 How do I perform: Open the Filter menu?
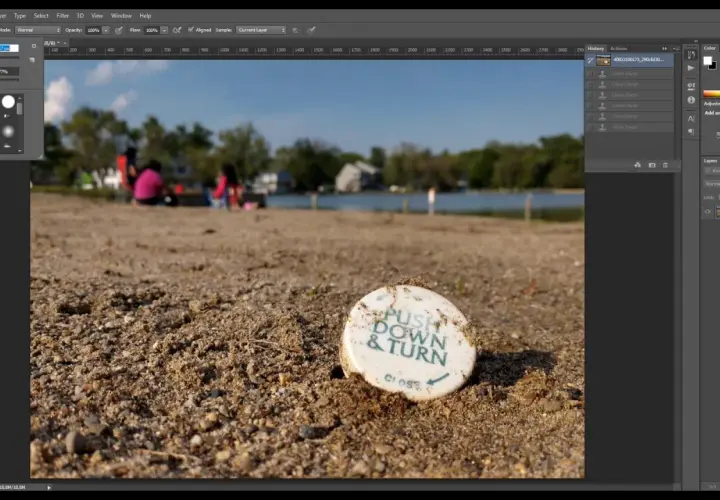[62, 16]
